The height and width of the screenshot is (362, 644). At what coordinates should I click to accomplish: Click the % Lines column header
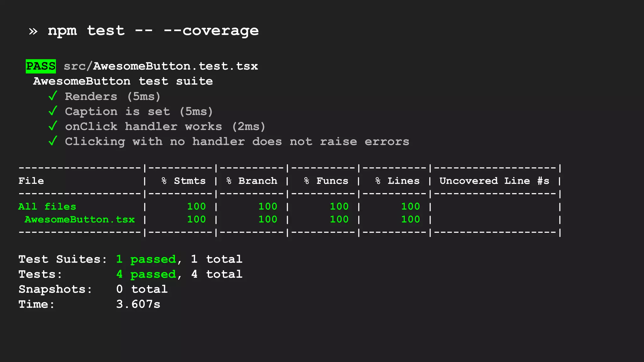397,181
